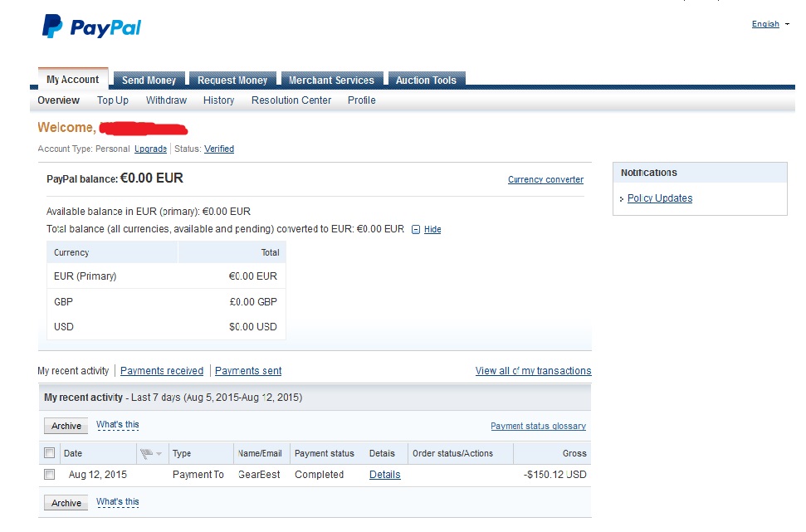Screen dimensions: 806x532
Task: Open the Policy Updates notification
Action: click(x=660, y=198)
